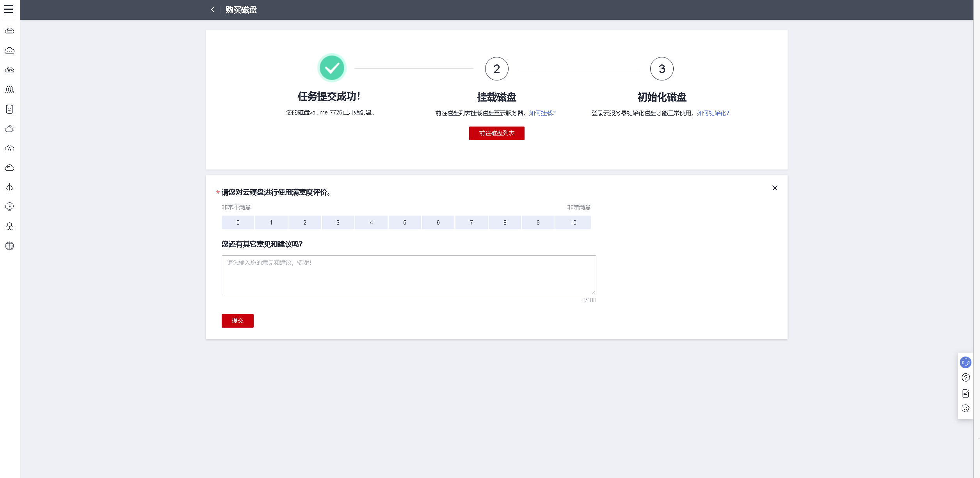Click into the suggestions text area

point(409,275)
